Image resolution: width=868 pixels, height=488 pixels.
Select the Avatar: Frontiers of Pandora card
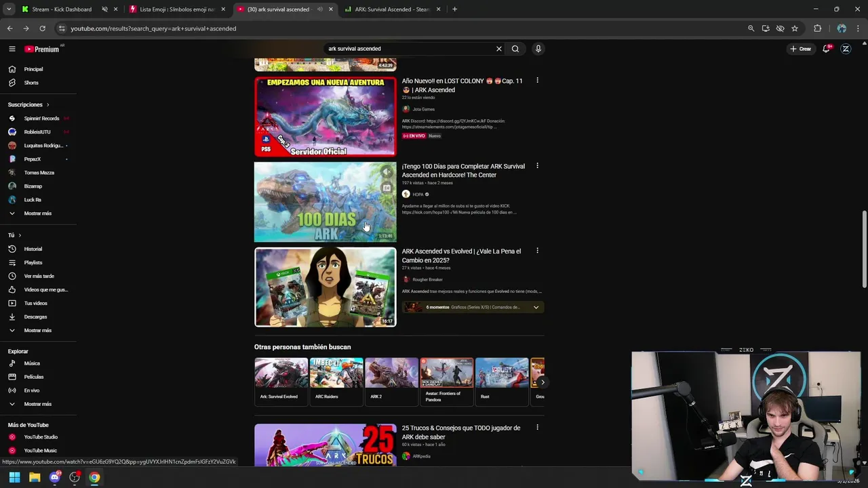click(x=447, y=381)
